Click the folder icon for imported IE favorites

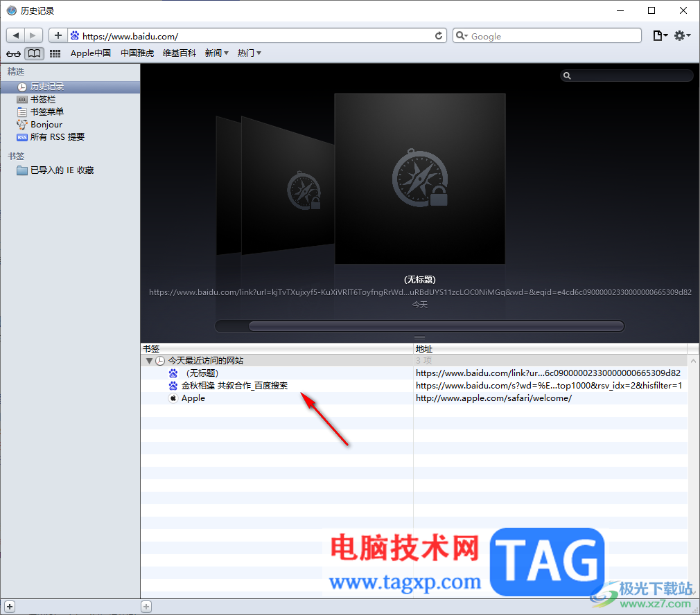click(22, 170)
